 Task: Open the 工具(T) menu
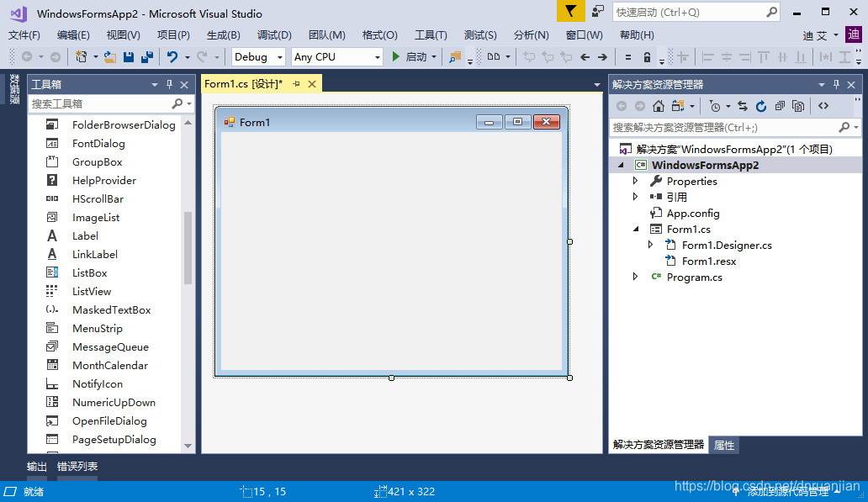[x=431, y=34]
